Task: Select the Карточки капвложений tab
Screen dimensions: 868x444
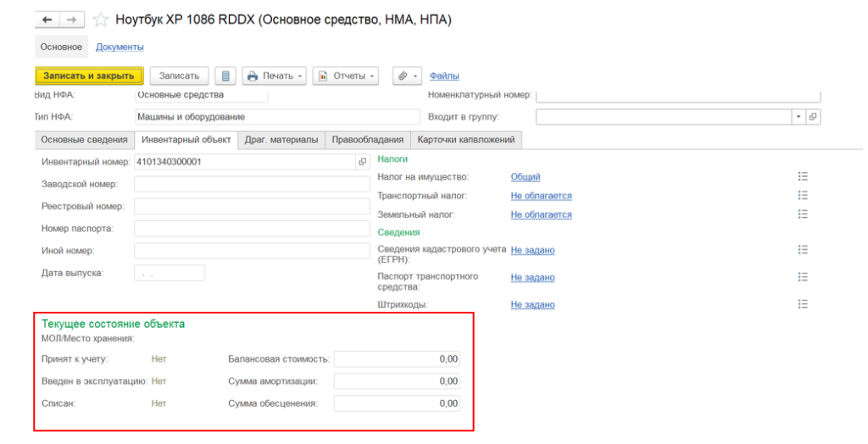Action: pyautogui.click(x=466, y=140)
